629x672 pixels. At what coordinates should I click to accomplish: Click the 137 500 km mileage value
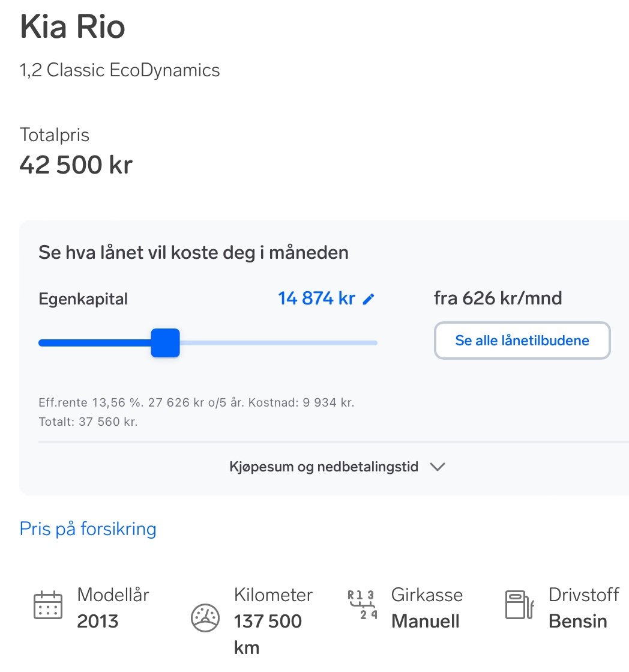[x=268, y=634]
